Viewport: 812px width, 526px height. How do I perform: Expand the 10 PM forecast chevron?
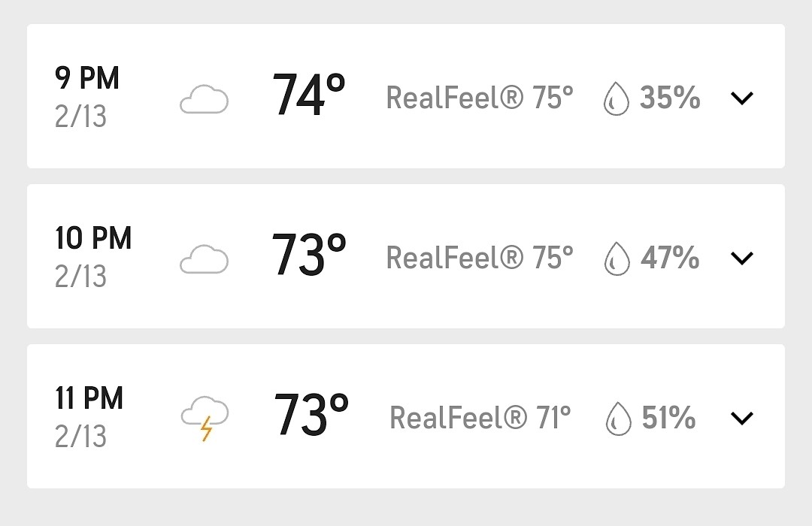tap(741, 258)
